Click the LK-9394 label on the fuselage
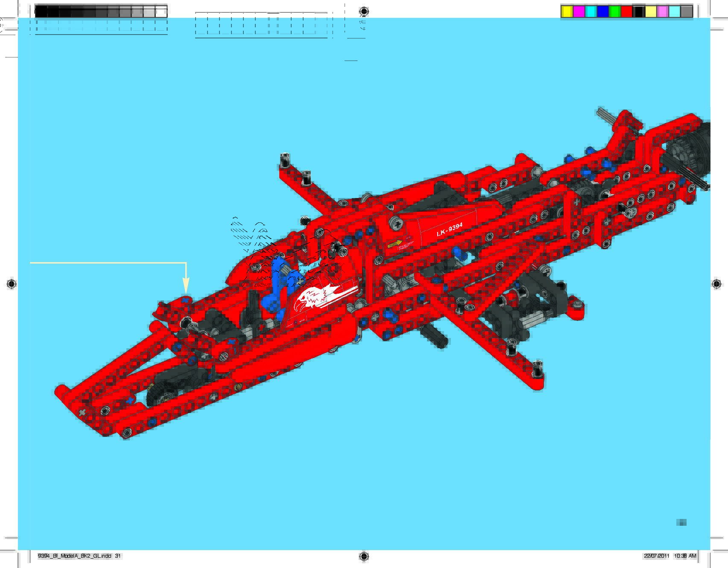The height and width of the screenshot is (568, 728). [x=449, y=229]
